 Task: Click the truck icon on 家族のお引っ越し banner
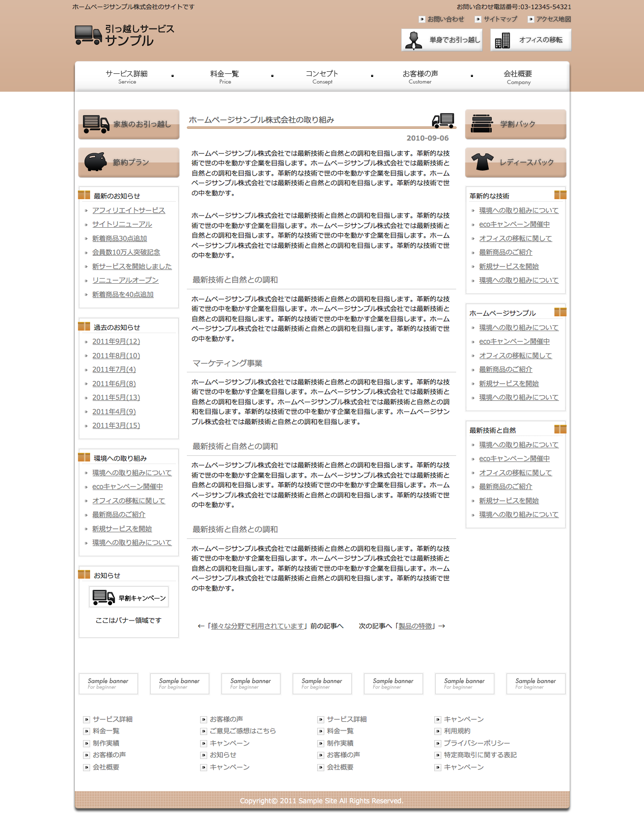(x=96, y=124)
